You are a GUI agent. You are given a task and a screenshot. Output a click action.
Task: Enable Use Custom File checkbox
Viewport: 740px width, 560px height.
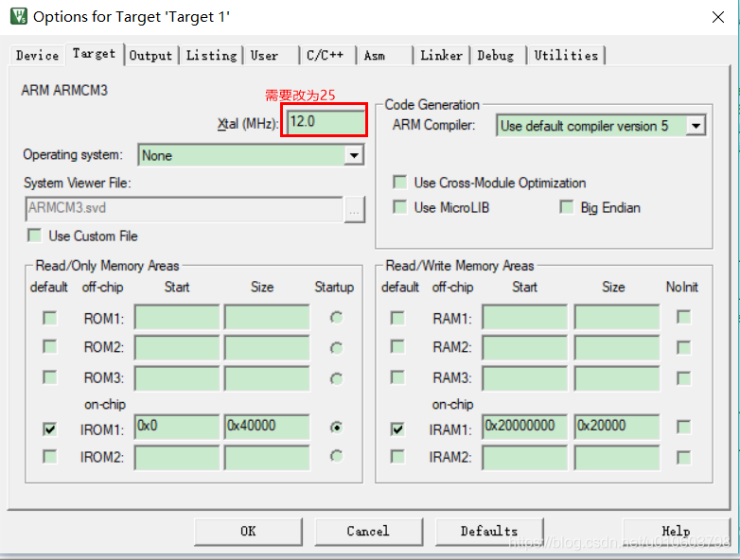(x=34, y=236)
